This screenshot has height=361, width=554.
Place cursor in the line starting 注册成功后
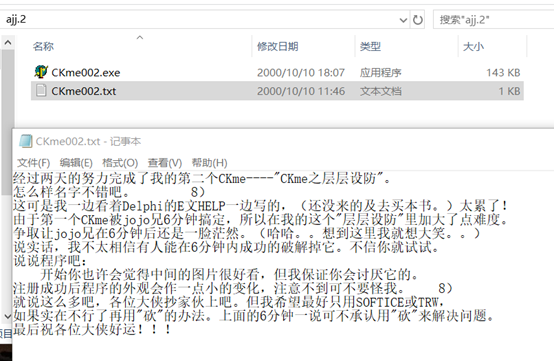pyautogui.click(x=233, y=289)
